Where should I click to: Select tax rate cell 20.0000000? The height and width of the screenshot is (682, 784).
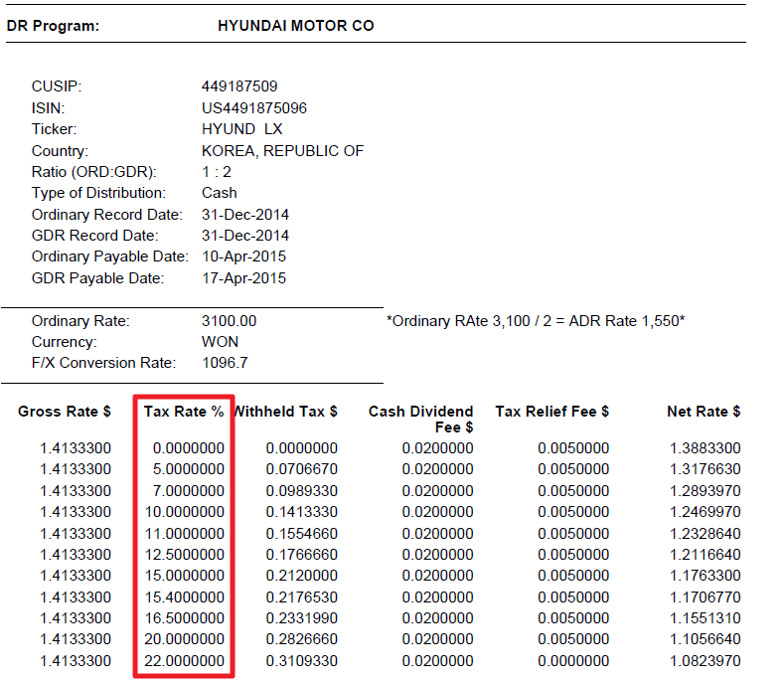click(x=185, y=639)
